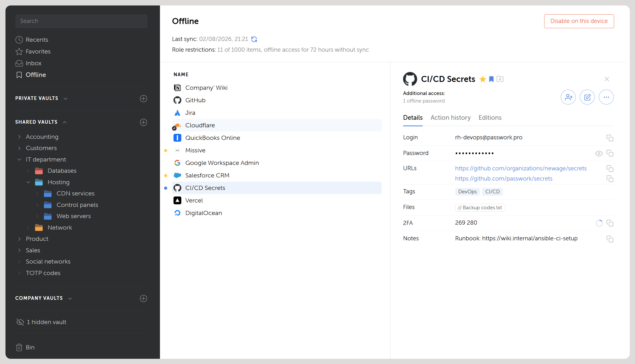This screenshot has width=635, height=364.
Task: Switch to the Editions tab
Action: click(x=490, y=118)
